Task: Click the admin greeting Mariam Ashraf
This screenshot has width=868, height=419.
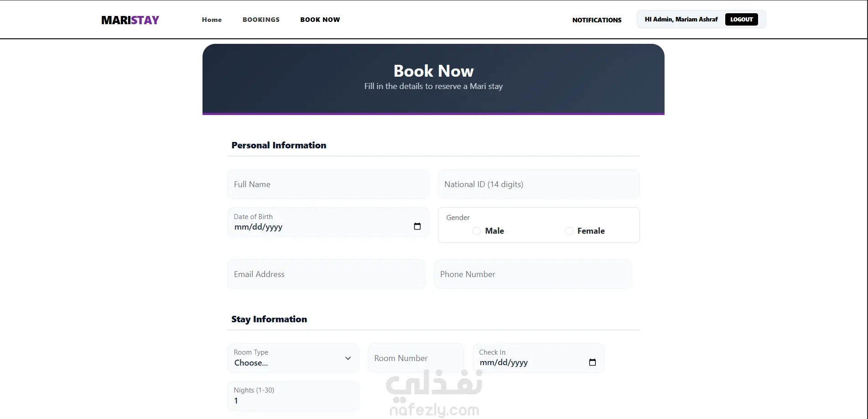Action: tap(681, 19)
